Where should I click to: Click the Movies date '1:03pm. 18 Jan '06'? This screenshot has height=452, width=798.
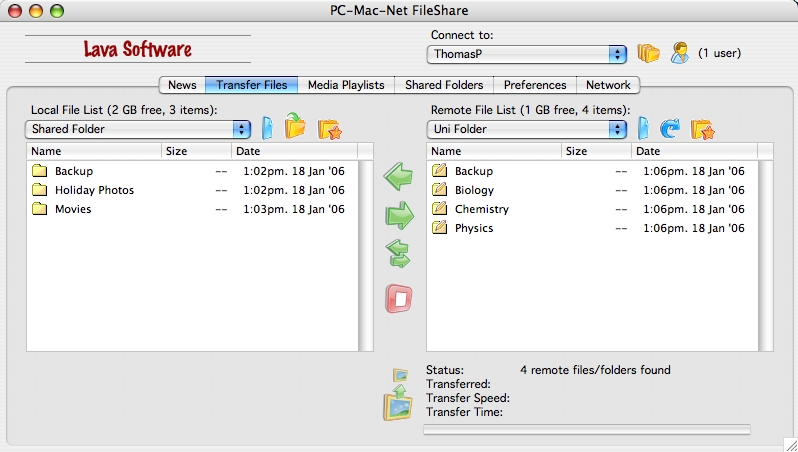[x=294, y=209]
